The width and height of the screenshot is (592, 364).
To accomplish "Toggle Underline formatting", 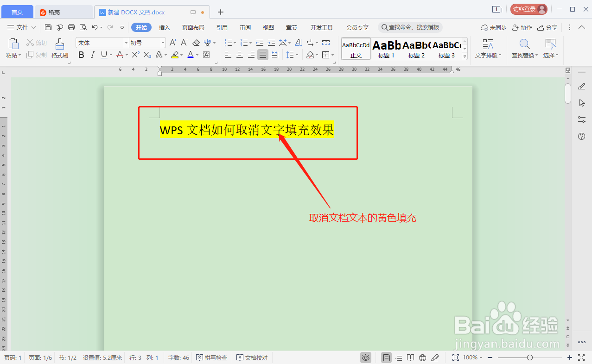I will coord(103,55).
